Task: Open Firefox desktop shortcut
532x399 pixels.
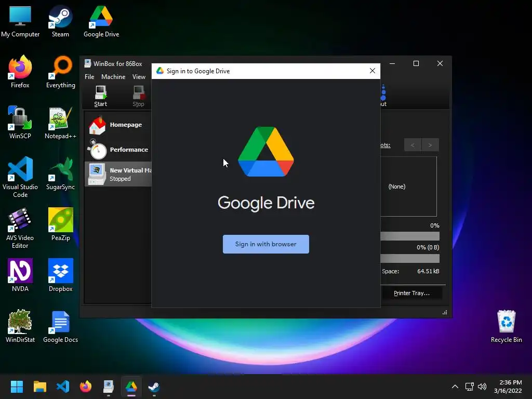Action: pyautogui.click(x=20, y=72)
